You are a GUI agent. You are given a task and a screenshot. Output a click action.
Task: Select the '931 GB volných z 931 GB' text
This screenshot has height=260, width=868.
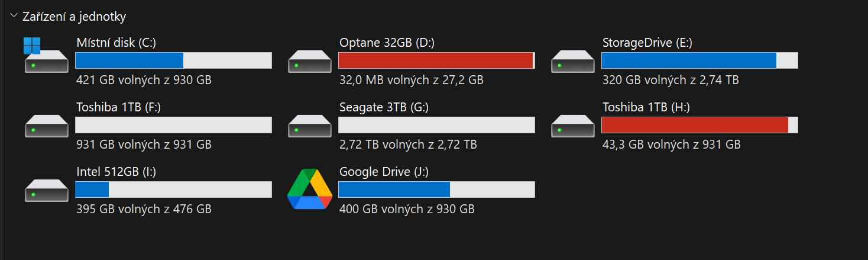pos(144,145)
